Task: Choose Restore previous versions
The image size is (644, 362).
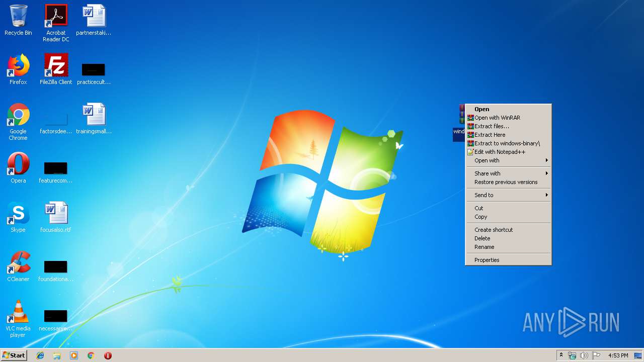Action: pos(508,182)
